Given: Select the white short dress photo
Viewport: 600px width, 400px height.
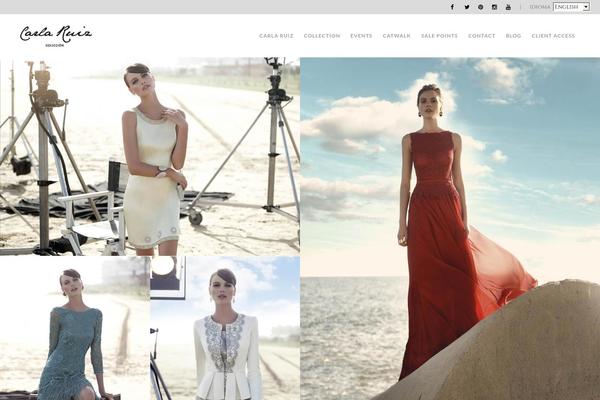Looking at the screenshot, I should click(x=150, y=156).
